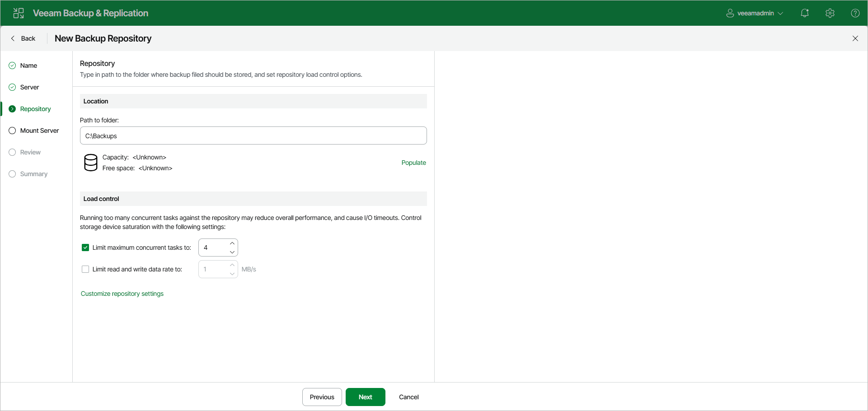Cancel the wizard
This screenshot has width=868, height=411.
409,397
